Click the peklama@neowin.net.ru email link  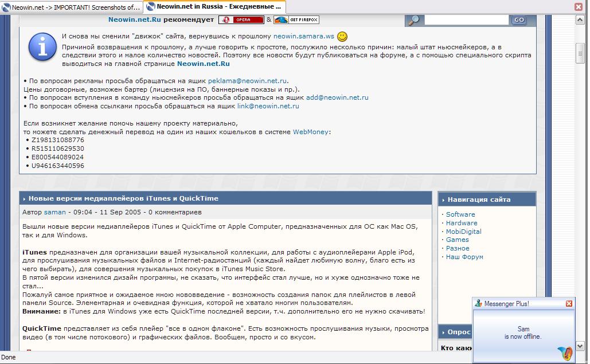pos(247,81)
